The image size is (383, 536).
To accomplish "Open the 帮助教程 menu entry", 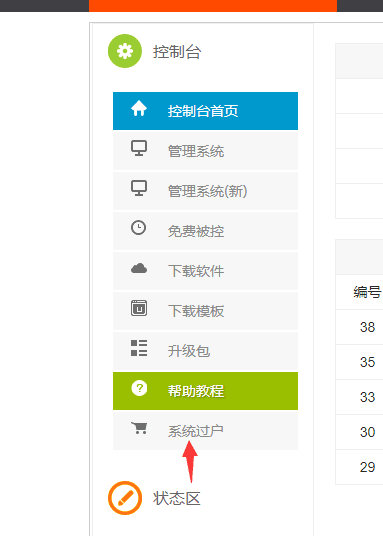I will tap(206, 391).
